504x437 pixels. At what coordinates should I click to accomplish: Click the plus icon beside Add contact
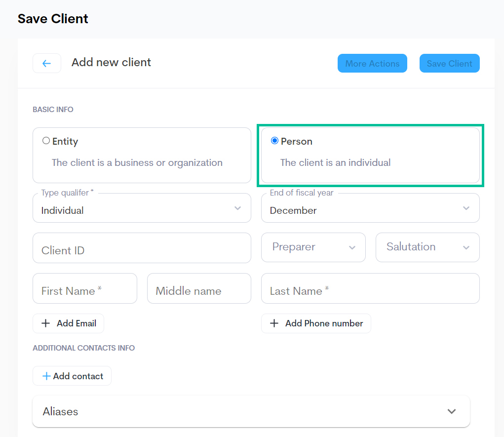pos(46,376)
